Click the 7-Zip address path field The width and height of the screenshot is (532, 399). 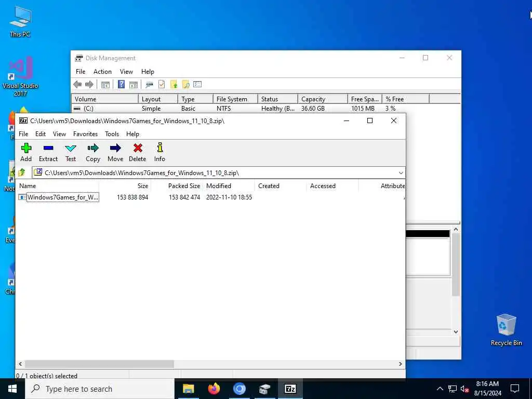coord(219,173)
